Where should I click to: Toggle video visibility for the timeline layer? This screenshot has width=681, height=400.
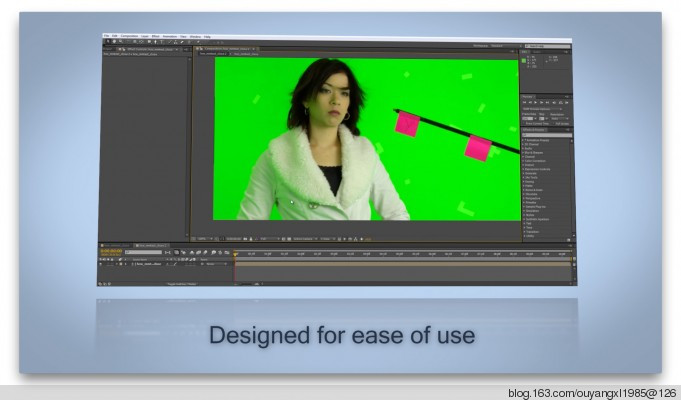click(x=101, y=264)
